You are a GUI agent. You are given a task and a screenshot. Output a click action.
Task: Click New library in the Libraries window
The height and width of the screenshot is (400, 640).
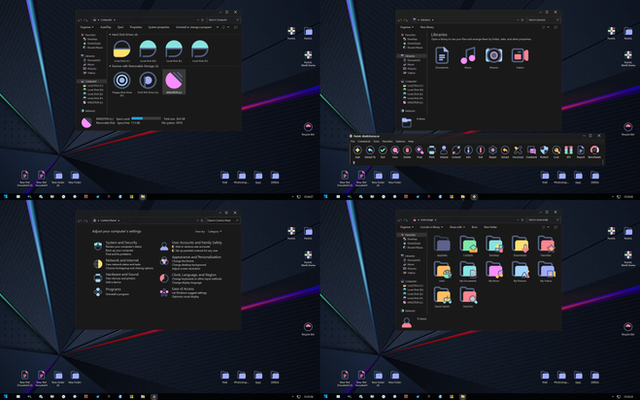point(427,27)
